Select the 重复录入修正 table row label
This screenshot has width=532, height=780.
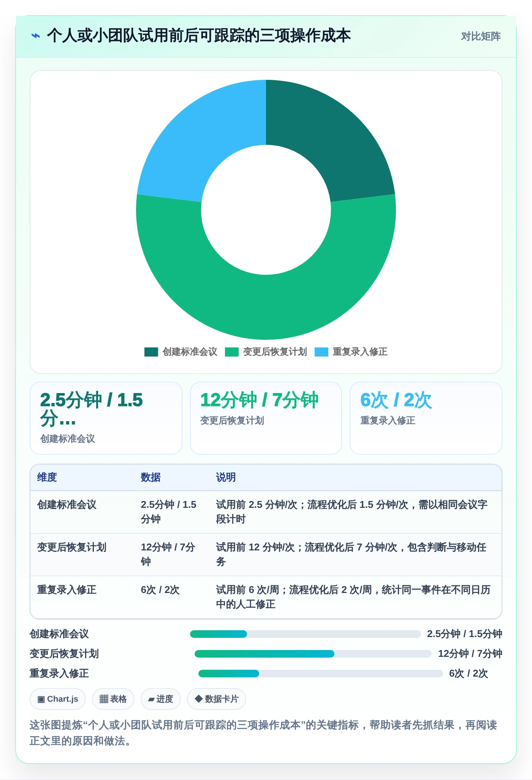67,590
